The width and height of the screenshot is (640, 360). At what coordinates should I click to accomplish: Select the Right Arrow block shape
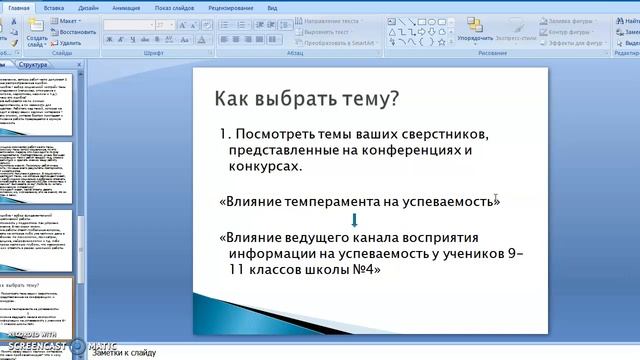tap(422, 32)
